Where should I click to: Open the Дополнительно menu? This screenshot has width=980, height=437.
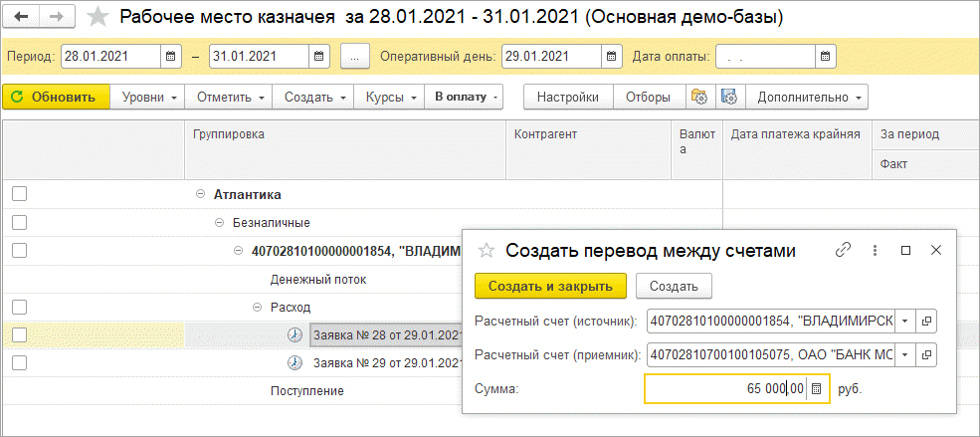coord(807,98)
